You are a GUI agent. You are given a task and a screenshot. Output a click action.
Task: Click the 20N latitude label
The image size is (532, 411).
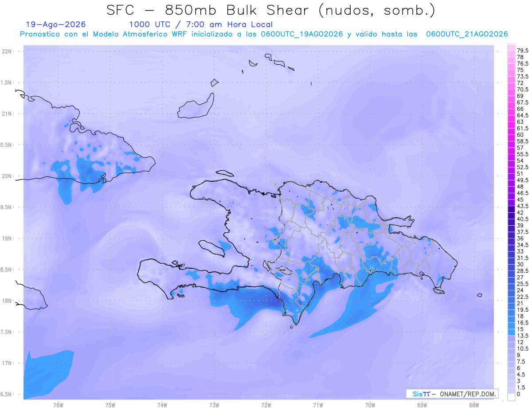click(x=8, y=176)
